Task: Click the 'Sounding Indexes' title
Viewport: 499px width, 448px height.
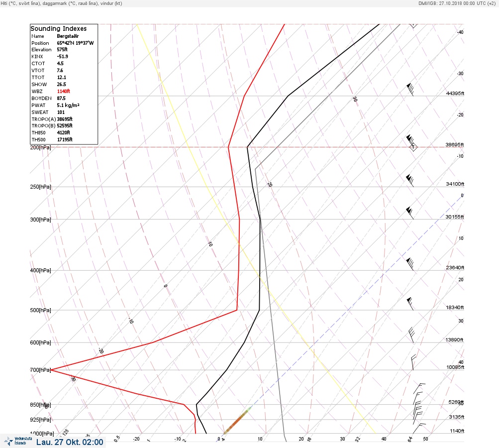Action: pos(59,29)
